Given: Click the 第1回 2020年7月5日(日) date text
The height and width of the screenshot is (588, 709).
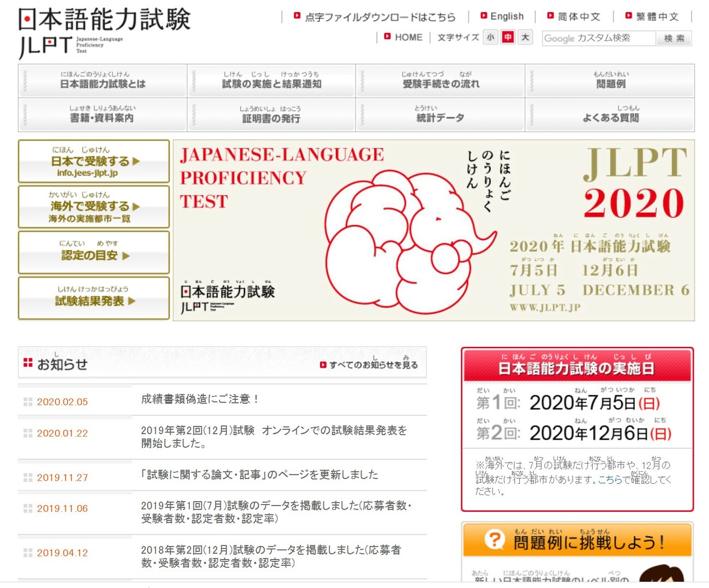Looking at the screenshot, I should coord(568,403).
